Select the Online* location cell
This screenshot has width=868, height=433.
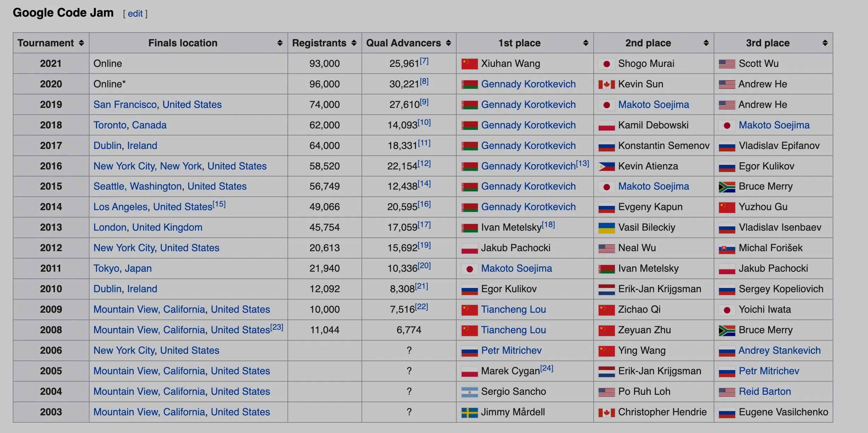coord(188,84)
